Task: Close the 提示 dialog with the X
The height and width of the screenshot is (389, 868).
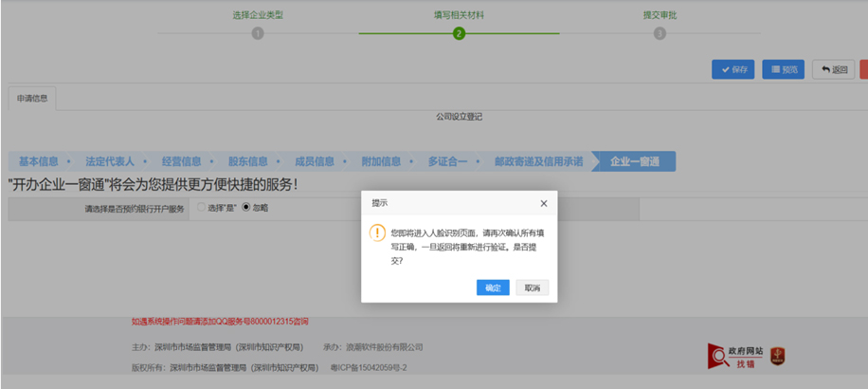Action: pyautogui.click(x=543, y=203)
